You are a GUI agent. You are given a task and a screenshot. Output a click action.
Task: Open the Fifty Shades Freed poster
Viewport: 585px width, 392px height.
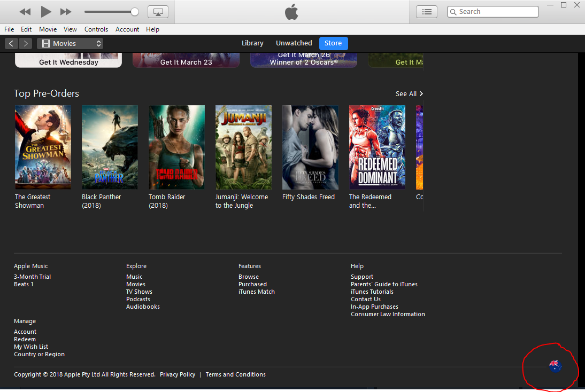click(310, 147)
